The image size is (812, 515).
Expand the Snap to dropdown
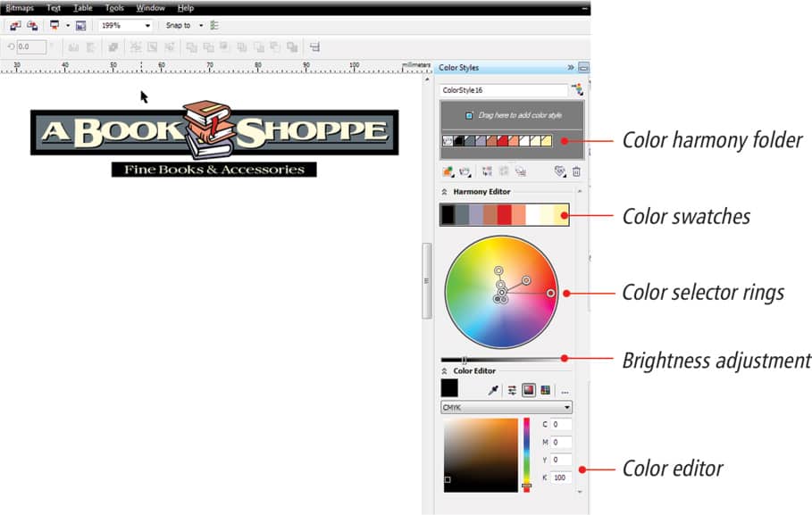(x=201, y=26)
